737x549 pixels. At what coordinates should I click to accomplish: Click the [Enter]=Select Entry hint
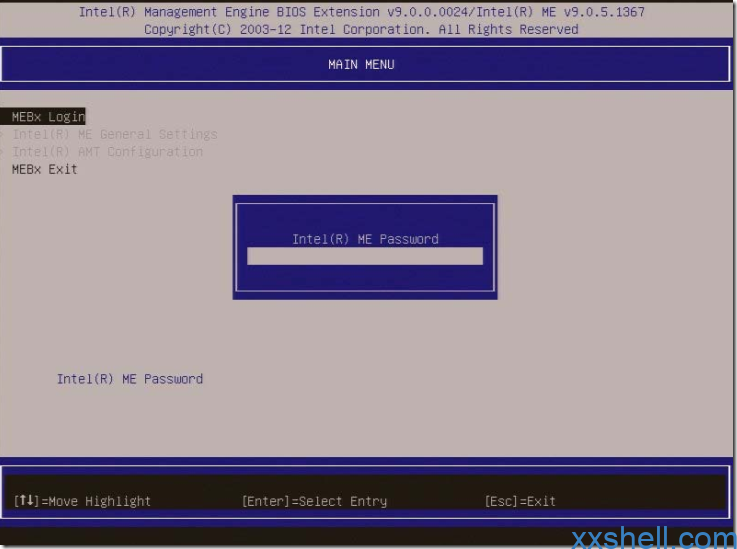(314, 501)
